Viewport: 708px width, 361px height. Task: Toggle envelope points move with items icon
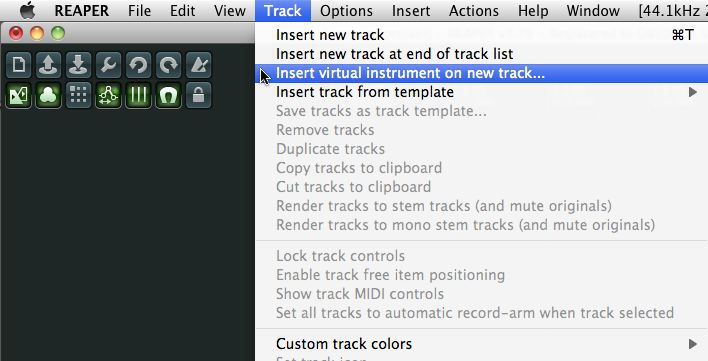coord(108,95)
